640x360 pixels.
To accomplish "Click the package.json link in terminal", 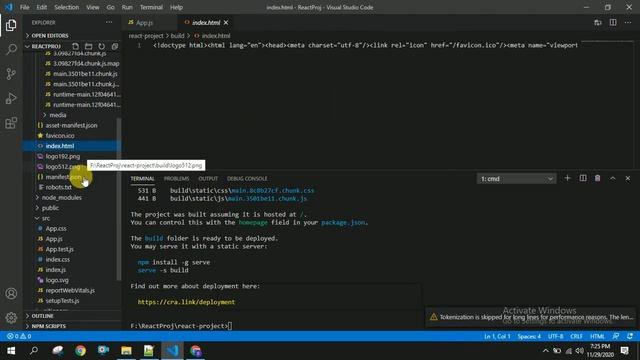I will point(343,222).
